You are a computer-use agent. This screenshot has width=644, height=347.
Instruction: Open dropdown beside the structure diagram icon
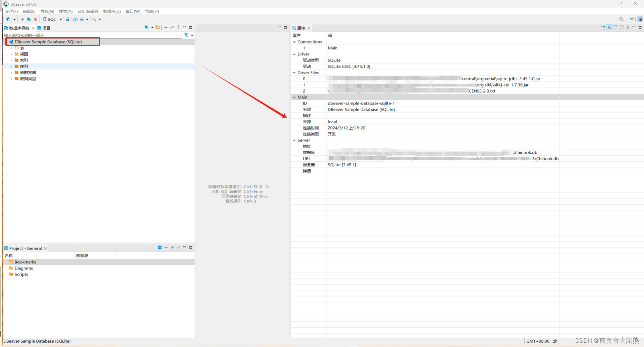87,19
